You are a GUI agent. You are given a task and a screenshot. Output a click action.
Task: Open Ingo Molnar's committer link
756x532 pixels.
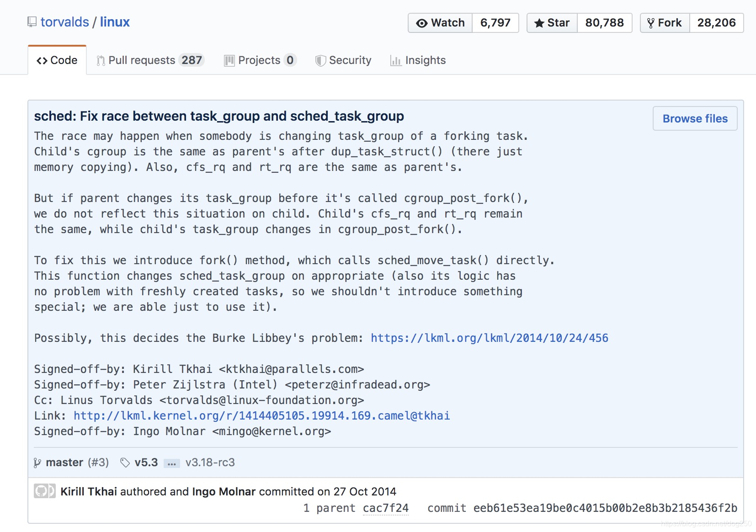[x=224, y=492]
